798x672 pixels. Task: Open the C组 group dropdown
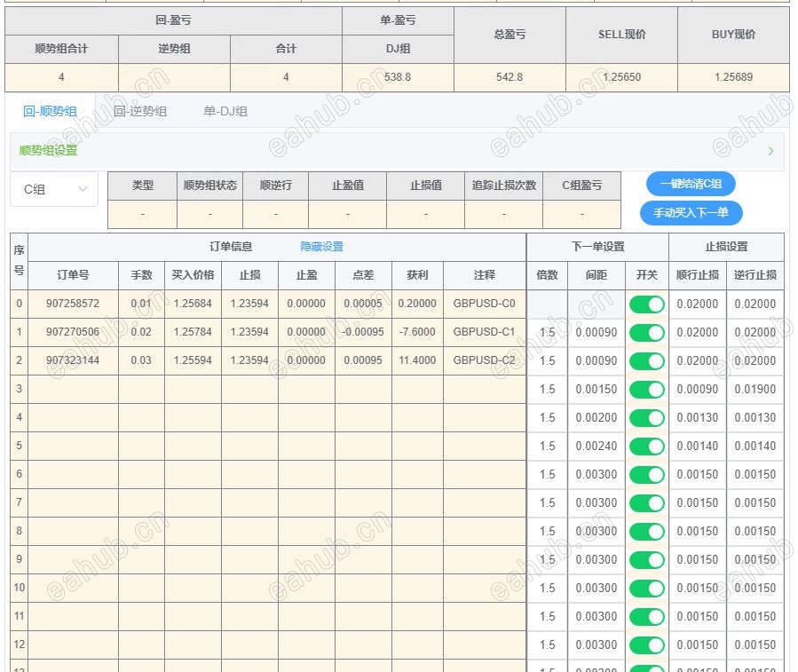(x=54, y=189)
